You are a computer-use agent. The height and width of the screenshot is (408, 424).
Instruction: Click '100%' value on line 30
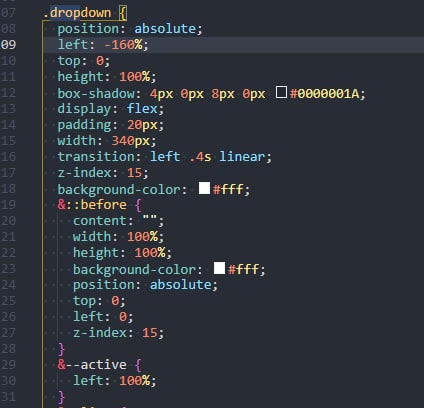135,381
